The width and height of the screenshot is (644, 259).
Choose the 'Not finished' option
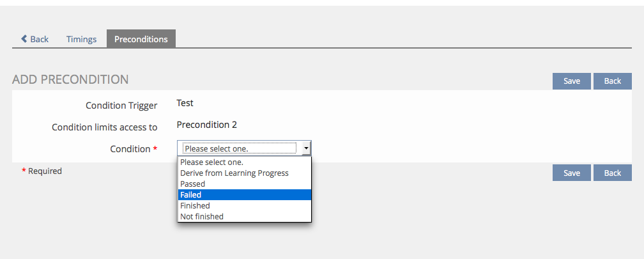pyautogui.click(x=201, y=217)
